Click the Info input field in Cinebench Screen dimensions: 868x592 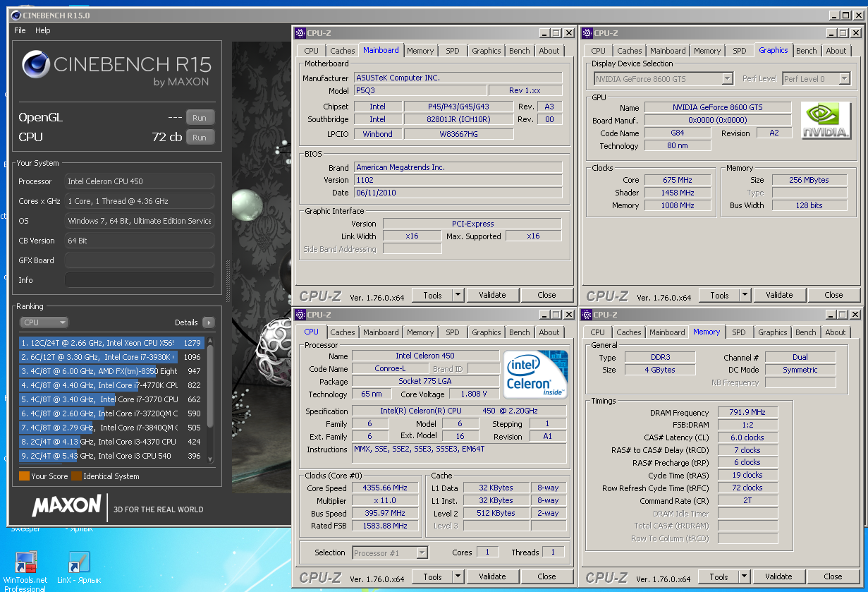(140, 280)
